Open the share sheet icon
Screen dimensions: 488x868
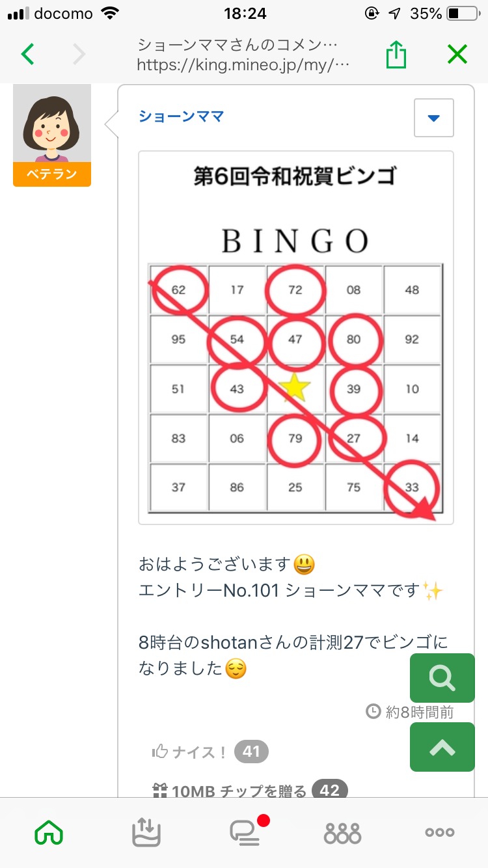396,55
